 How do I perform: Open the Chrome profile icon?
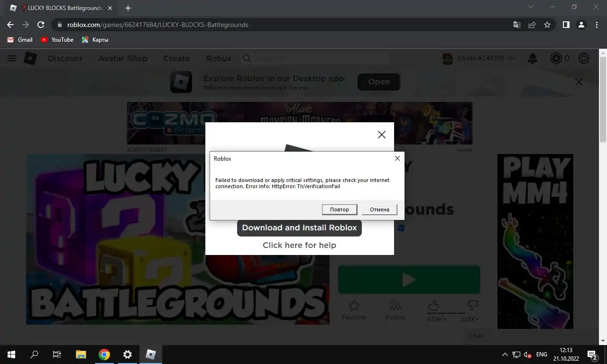[581, 25]
